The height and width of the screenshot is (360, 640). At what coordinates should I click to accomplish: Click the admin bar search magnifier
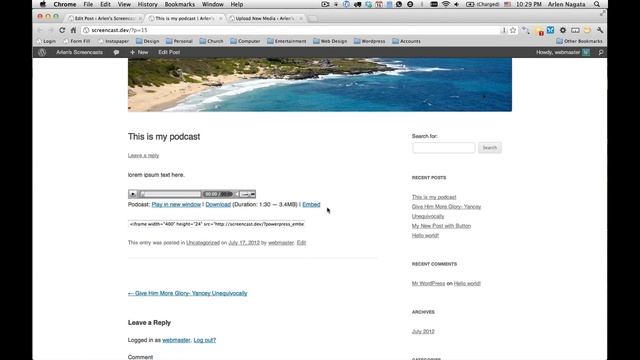600,52
